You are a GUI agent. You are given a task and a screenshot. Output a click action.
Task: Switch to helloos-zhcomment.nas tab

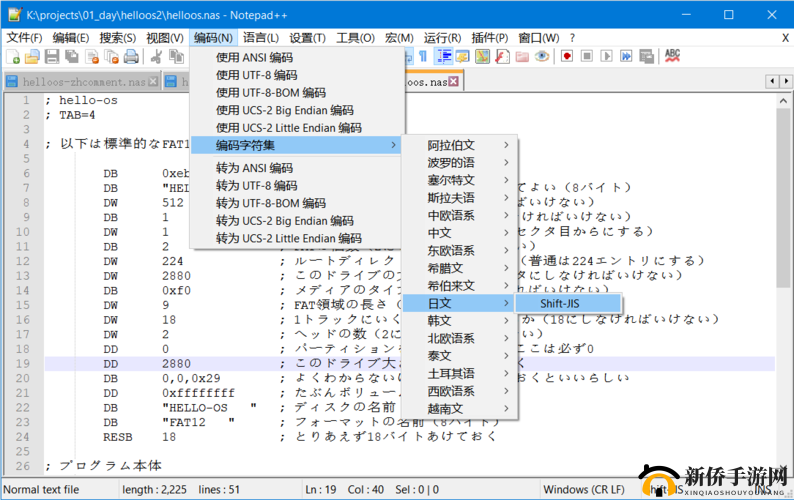(x=84, y=82)
